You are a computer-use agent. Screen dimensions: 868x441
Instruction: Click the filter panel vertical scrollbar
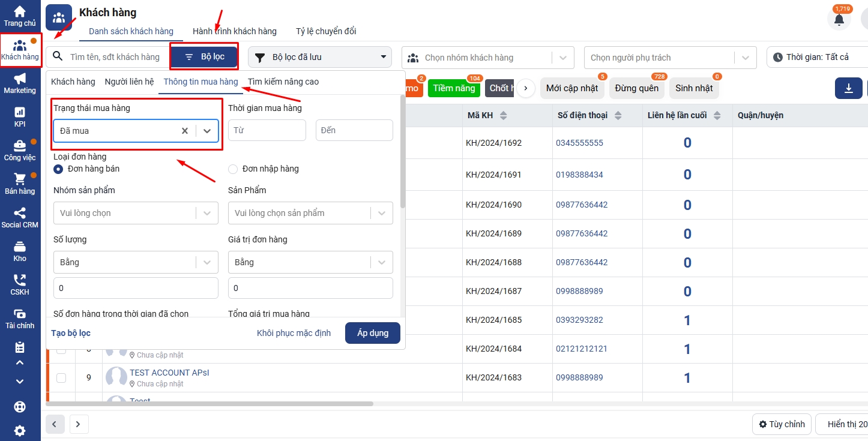[x=403, y=156]
